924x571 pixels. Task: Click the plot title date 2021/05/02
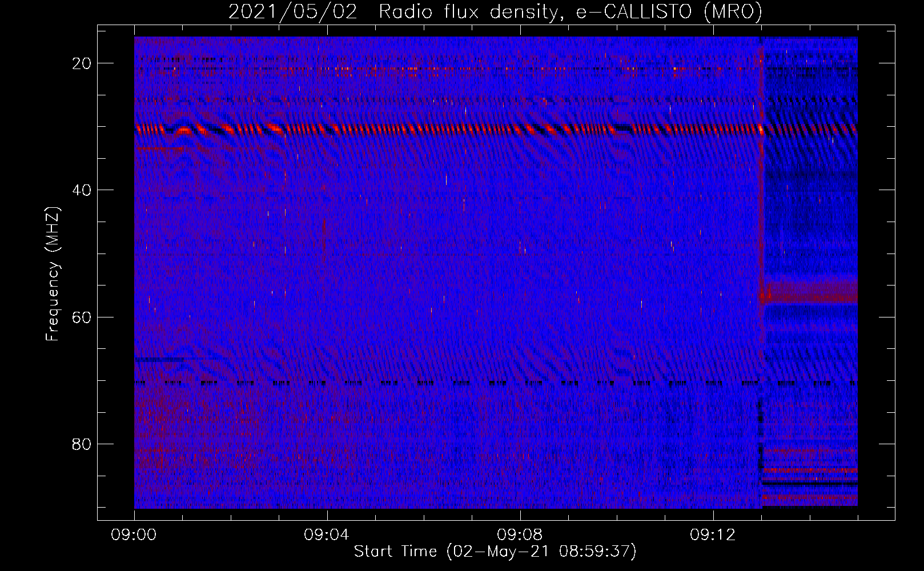coord(293,11)
